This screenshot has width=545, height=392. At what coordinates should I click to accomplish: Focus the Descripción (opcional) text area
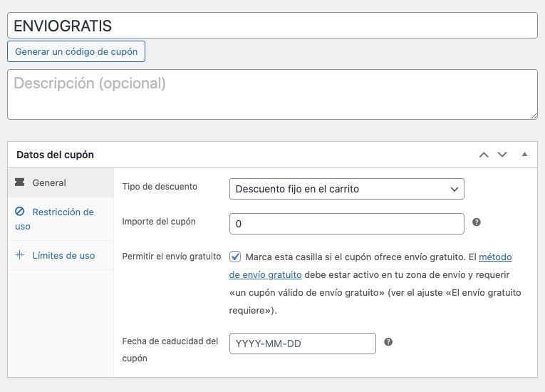point(272,94)
